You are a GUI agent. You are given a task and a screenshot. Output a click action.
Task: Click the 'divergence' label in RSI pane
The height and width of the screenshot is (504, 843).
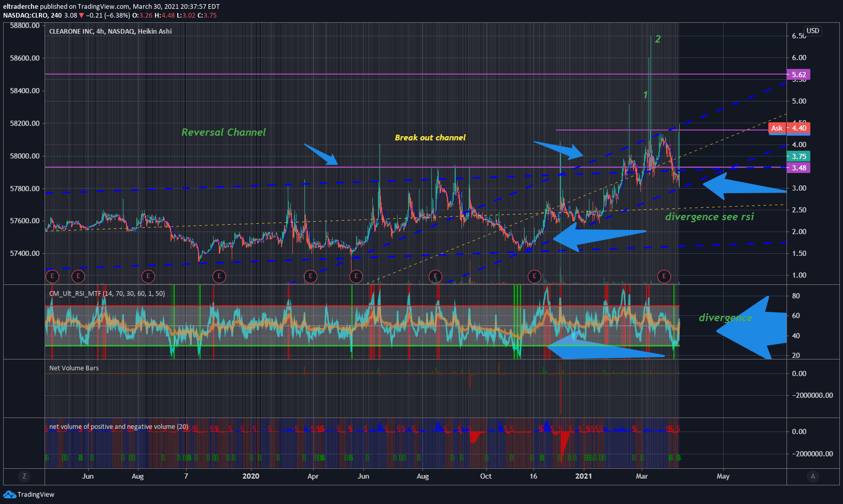click(x=725, y=318)
